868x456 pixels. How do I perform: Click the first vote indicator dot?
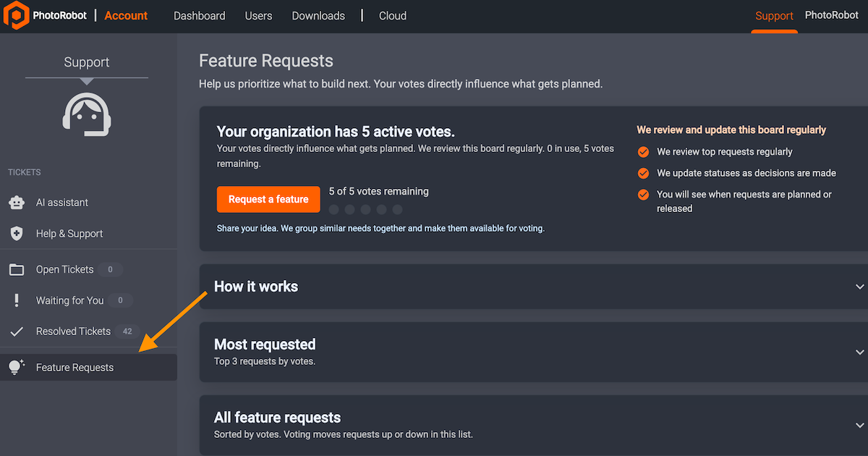pyautogui.click(x=333, y=210)
